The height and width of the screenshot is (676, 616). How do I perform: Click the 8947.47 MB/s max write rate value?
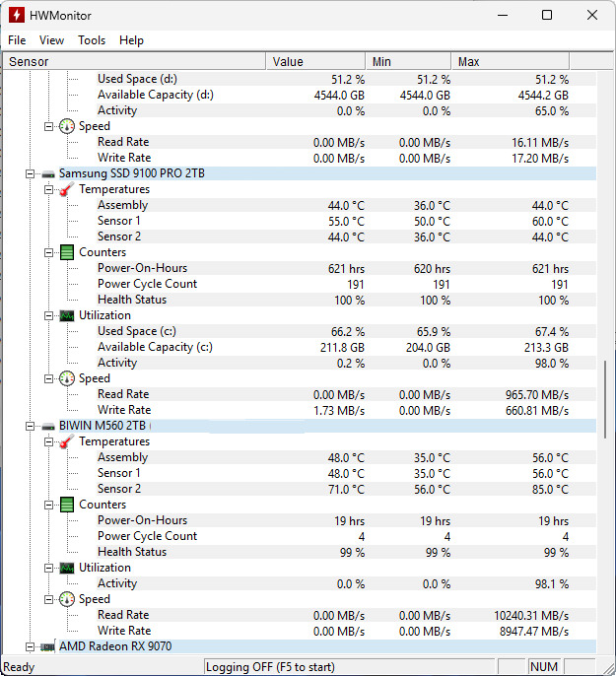534,632
